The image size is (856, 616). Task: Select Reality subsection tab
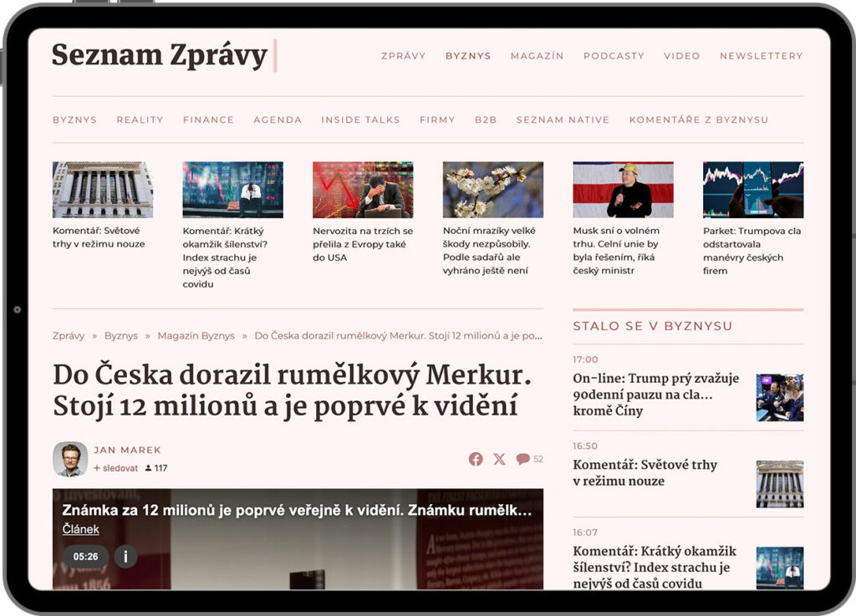pos(140,120)
